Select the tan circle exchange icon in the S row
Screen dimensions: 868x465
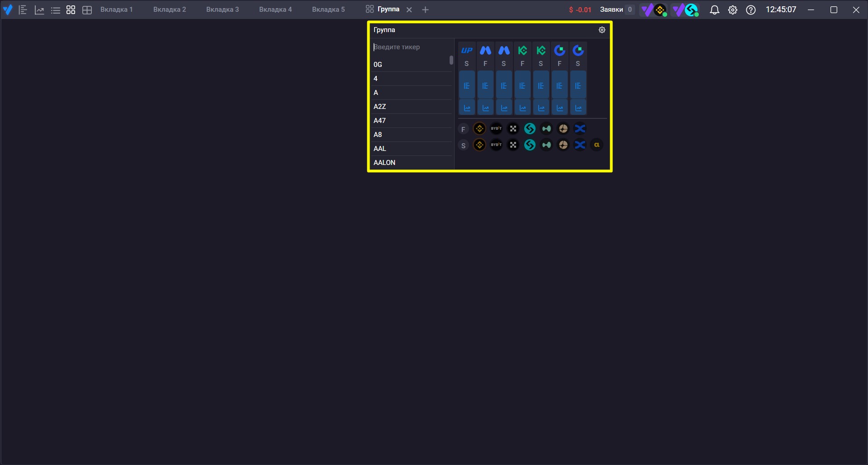563,145
